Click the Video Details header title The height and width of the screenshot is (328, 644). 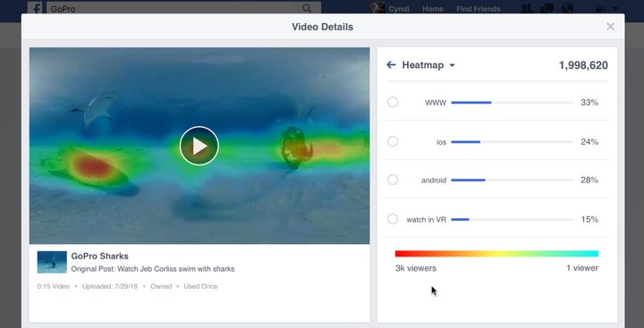click(x=322, y=27)
